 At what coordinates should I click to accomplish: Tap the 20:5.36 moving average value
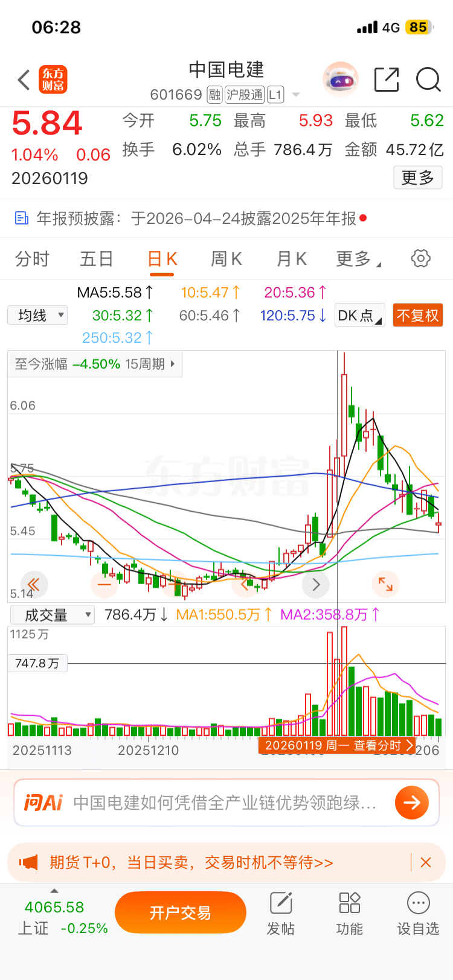pos(295,293)
